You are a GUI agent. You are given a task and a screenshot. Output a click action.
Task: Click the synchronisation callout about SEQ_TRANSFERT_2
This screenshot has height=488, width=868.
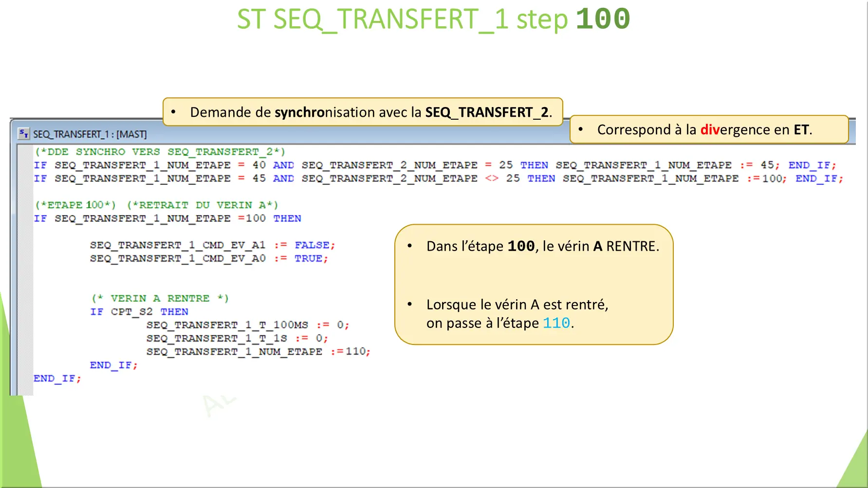pyautogui.click(x=363, y=112)
